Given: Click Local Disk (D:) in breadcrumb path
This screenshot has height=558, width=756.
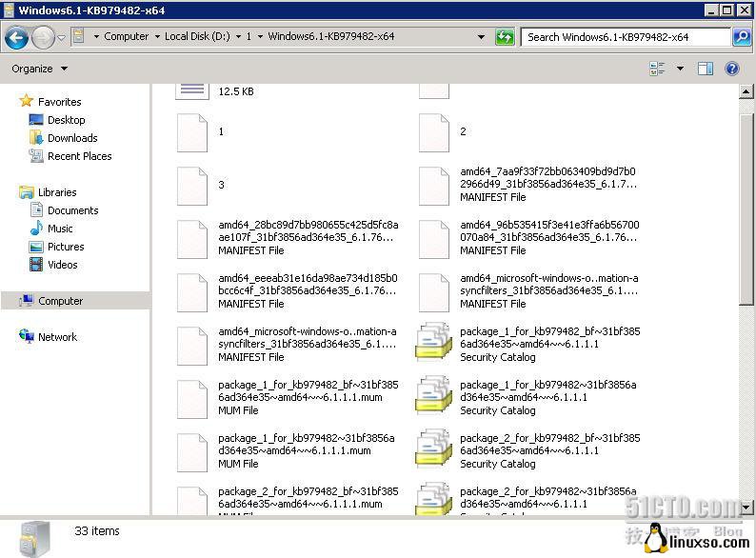Looking at the screenshot, I should 198,37.
